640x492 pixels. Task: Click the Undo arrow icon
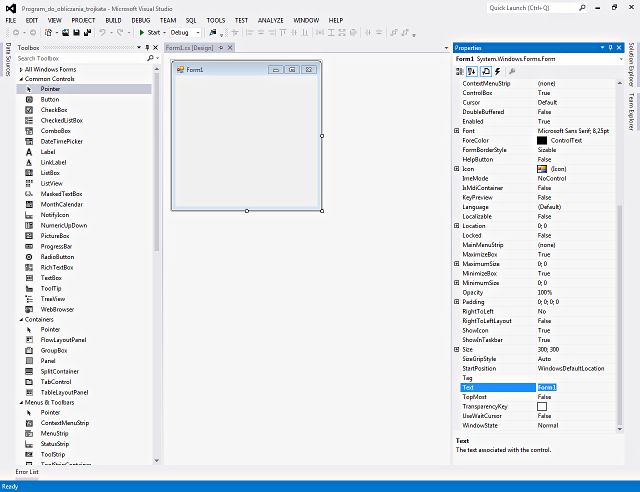(102, 33)
